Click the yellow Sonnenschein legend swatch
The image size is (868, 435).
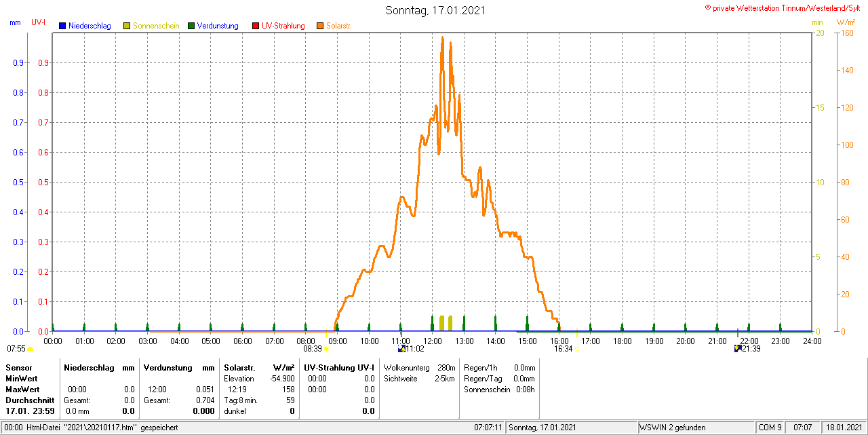(127, 26)
